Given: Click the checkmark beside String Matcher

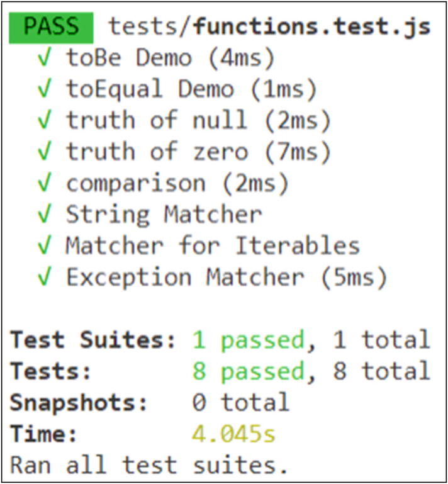Looking at the screenshot, I should point(43,215).
